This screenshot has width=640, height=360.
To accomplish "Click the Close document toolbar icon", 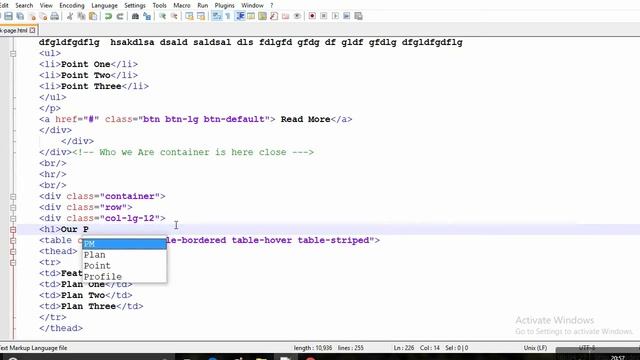I will tap(32, 16).
